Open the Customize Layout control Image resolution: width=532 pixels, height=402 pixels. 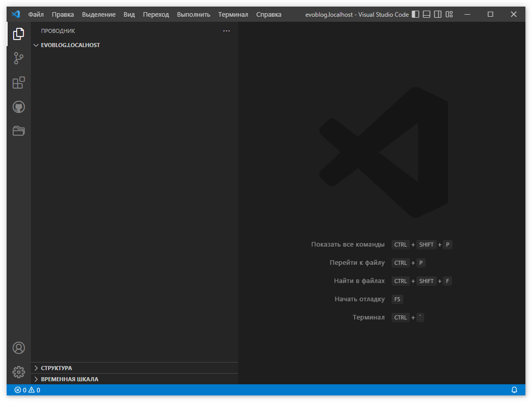(449, 14)
